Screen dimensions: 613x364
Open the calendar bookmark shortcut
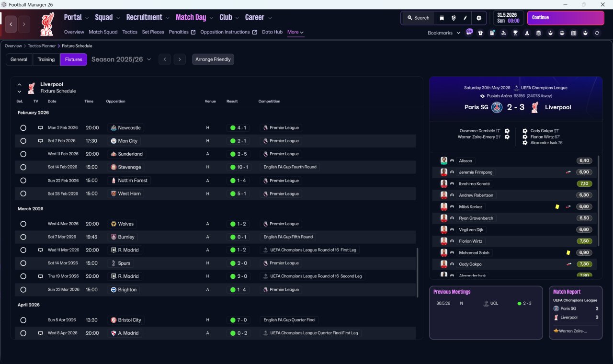(574, 33)
